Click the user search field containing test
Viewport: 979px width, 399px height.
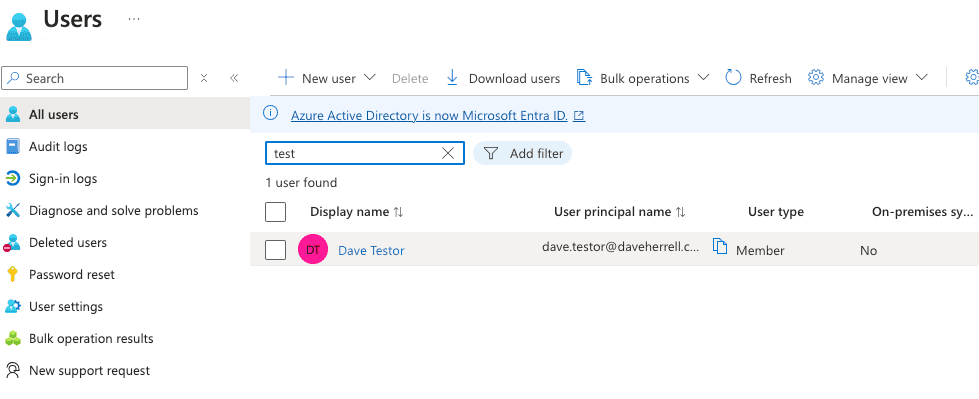[x=365, y=153]
